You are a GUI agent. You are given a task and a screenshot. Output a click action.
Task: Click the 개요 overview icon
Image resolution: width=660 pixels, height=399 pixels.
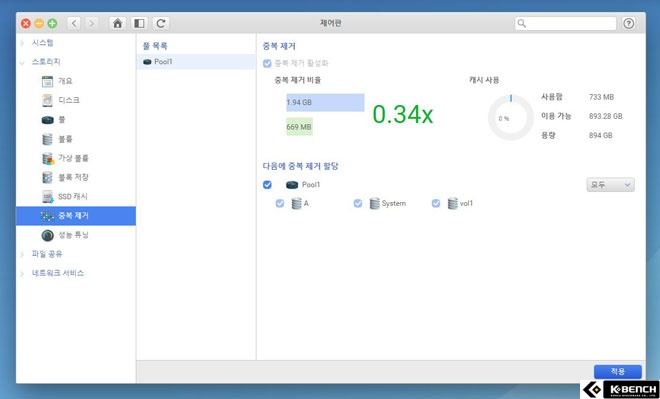click(48, 81)
